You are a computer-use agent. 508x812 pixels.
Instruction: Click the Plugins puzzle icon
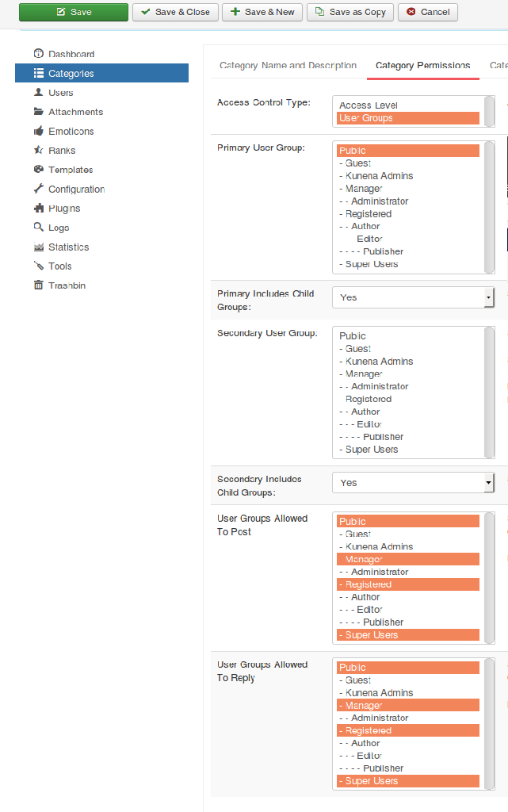tap(38, 208)
